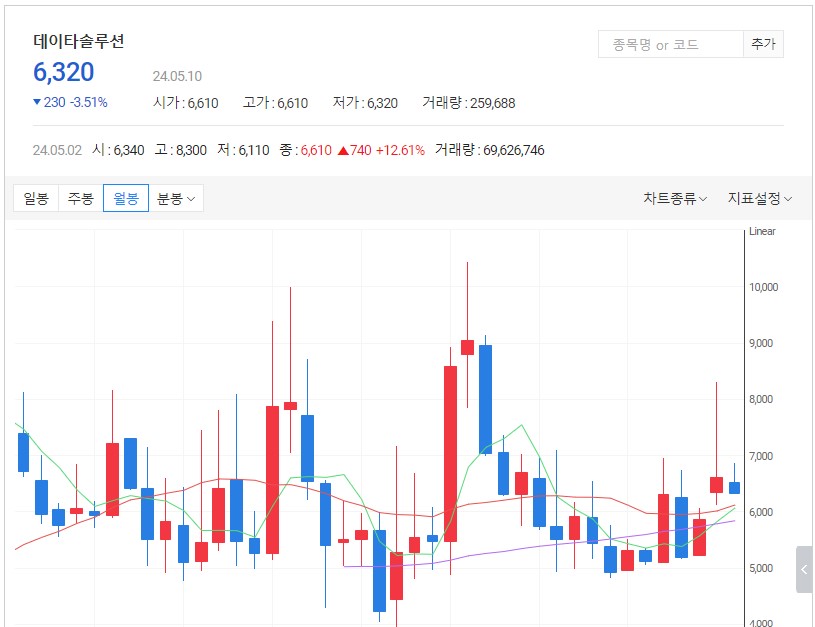Select the 월봉 monthly chart tab
Image resolution: width=815 pixels, height=627 pixels.
point(126,198)
